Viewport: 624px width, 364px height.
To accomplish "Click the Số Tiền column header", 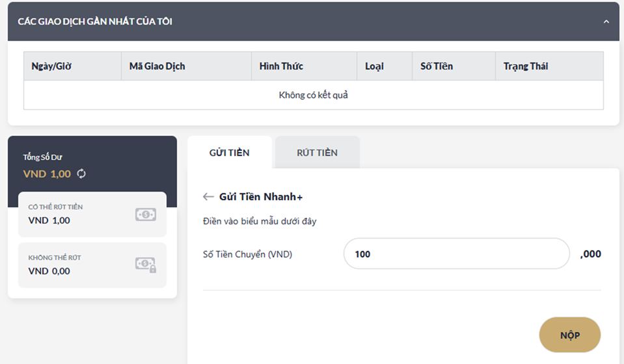I will (437, 66).
